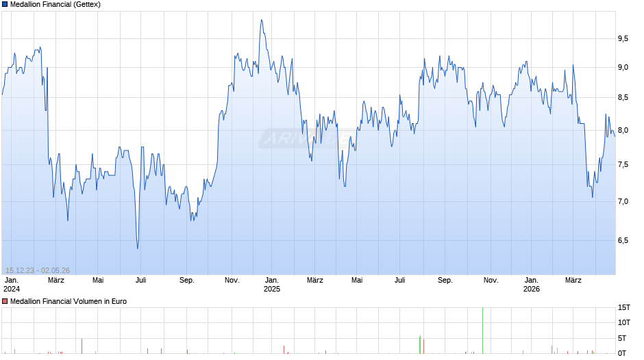Click the date range '15.12.23 - 02.05.26'
This screenshot has height=360, width=644.
pyautogui.click(x=38, y=270)
